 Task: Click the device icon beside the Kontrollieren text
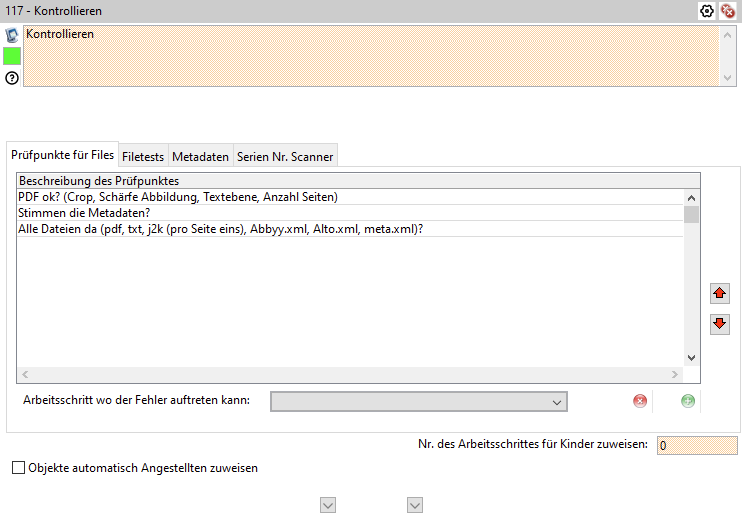pos(12,35)
